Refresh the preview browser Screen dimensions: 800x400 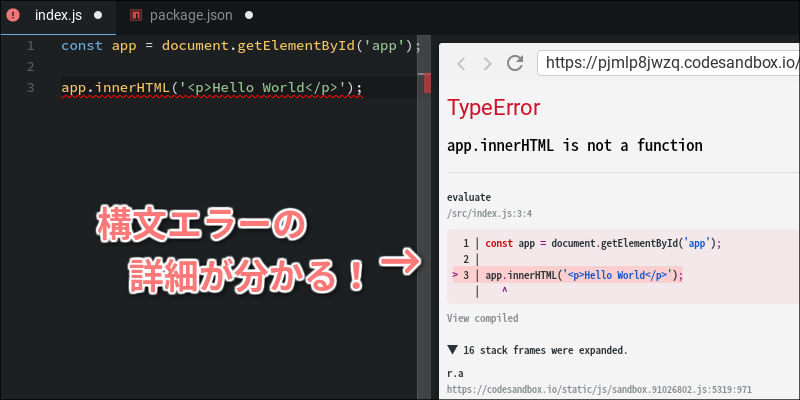(515, 63)
